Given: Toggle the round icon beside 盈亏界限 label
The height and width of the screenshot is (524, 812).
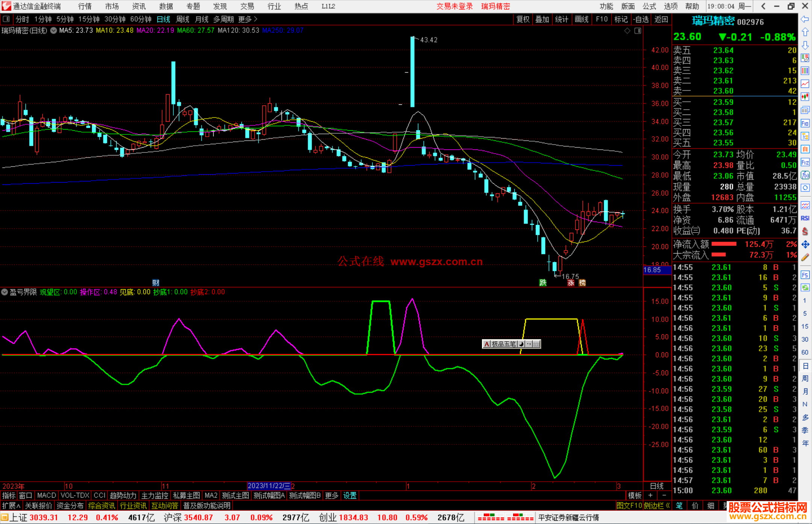Looking at the screenshot, I should [x=5, y=292].
